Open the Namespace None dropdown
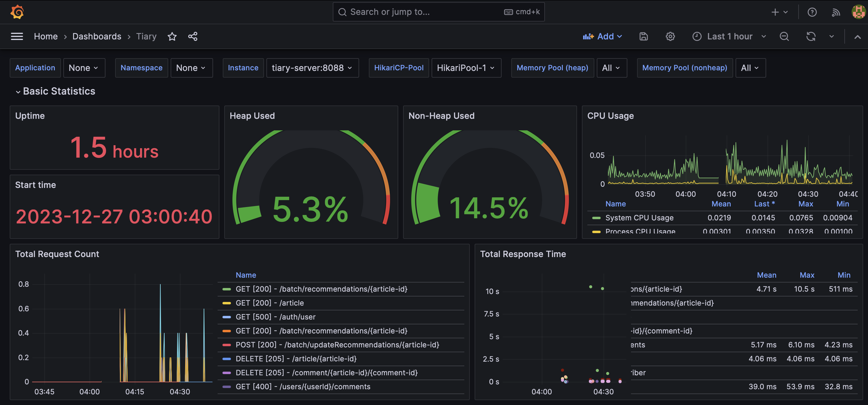This screenshot has width=868, height=405. (x=192, y=68)
